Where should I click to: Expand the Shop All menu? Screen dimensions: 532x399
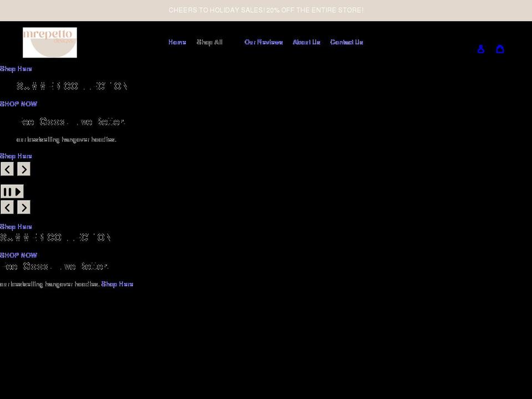[209, 42]
